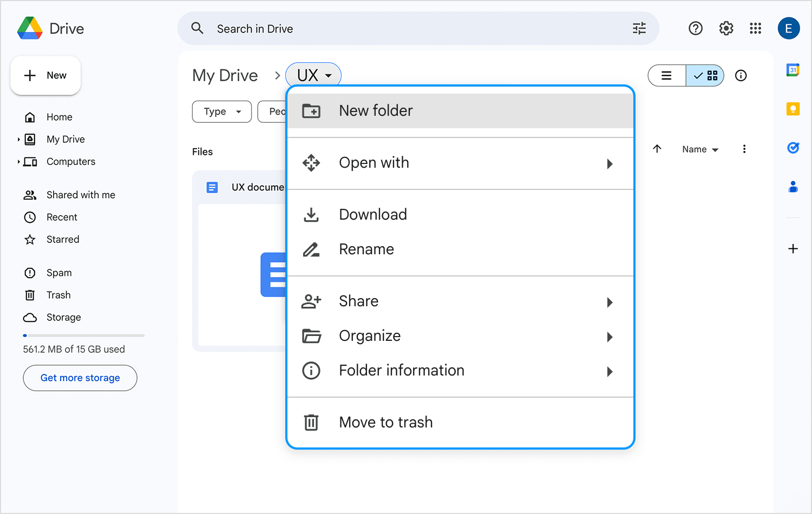
Task: Select New folder menu item
Action: pos(460,111)
